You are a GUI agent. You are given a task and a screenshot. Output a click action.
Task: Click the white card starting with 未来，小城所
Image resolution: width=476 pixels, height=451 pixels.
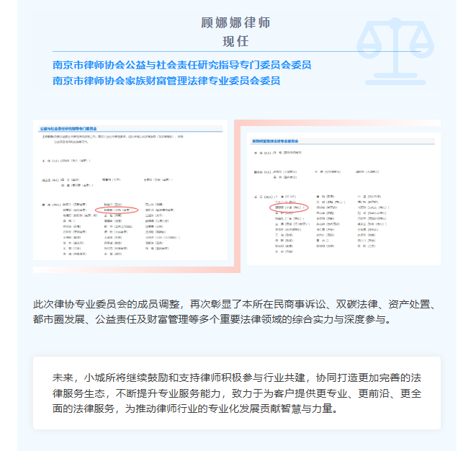pyautogui.click(x=235, y=393)
